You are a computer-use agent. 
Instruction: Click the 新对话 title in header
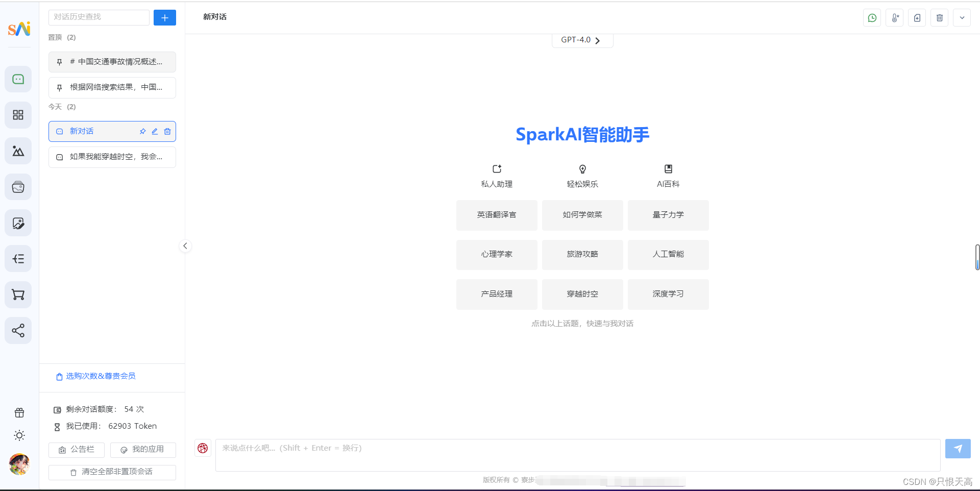[215, 17]
